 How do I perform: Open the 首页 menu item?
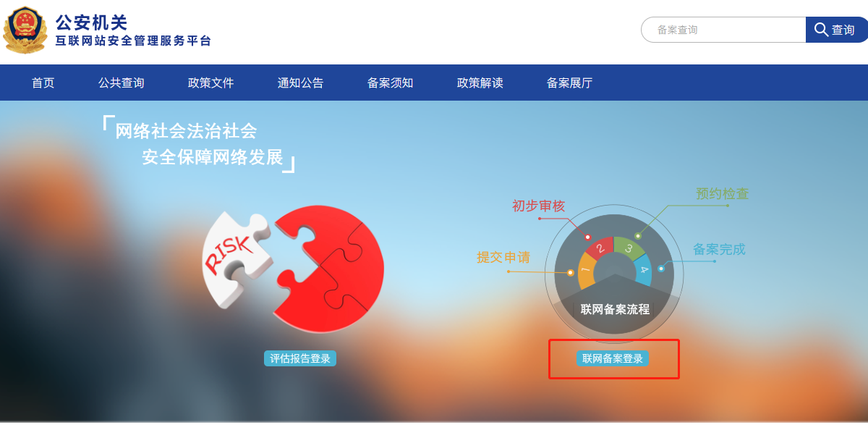43,83
